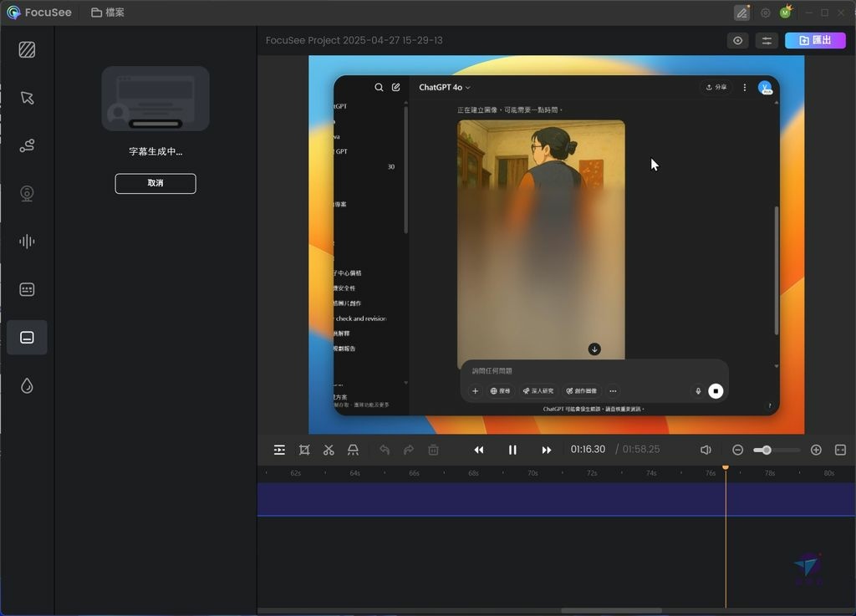Skip forward with the fast-forward button
Viewport: 856px width, 616px height.
(546, 450)
